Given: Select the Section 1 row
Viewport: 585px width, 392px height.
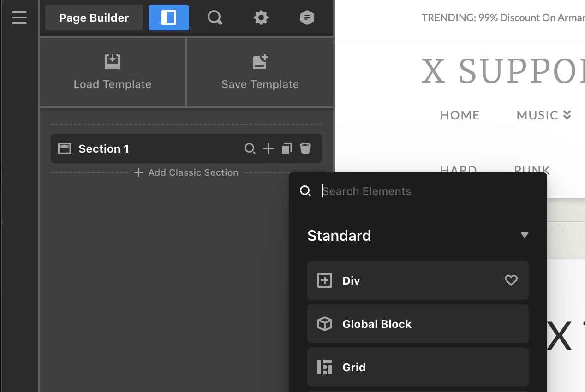Looking at the screenshot, I should 138,148.
